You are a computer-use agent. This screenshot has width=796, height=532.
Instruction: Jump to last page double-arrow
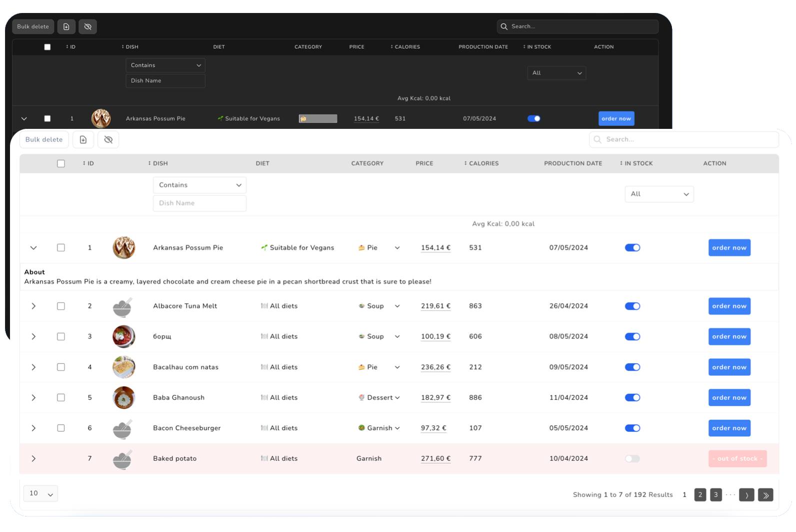coord(765,495)
